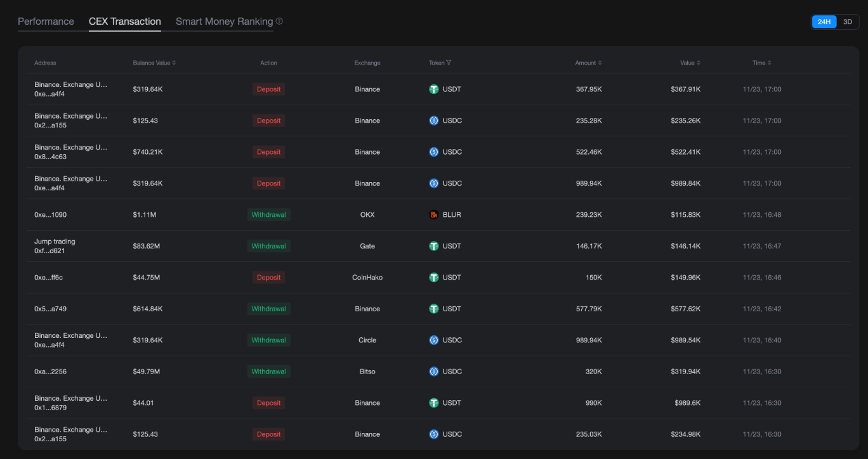
Task: Open the Jump trading address 0xf...d621
Action: click(49, 251)
